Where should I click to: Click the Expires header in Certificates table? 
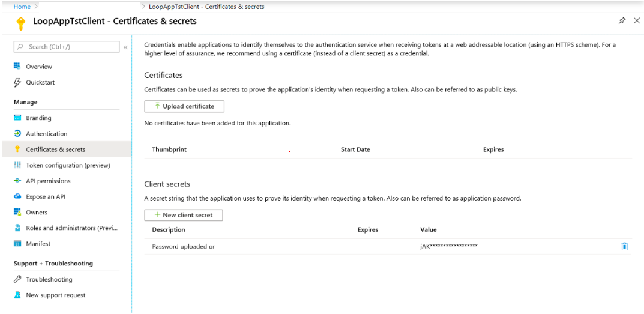(x=493, y=149)
